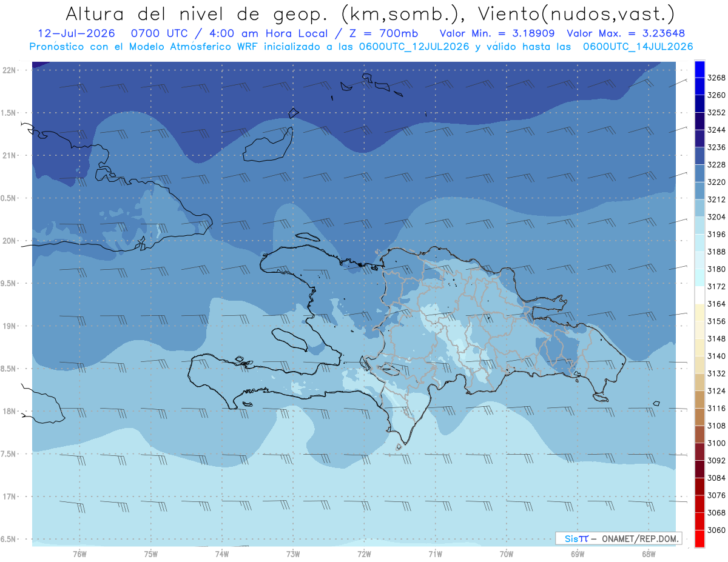Click the 'Valor Max. = 3.23648' text
The width and height of the screenshot is (728, 562).
(625, 33)
